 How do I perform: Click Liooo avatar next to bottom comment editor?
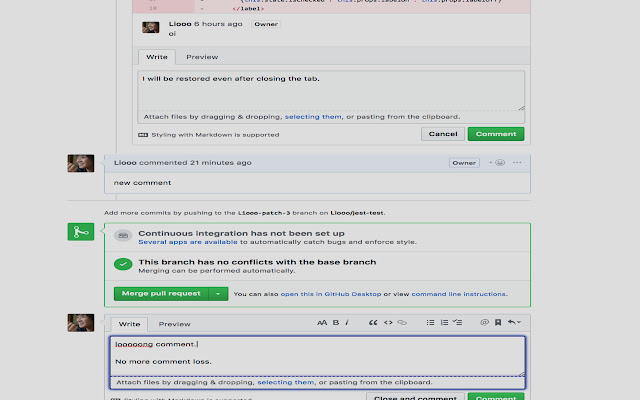click(x=81, y=323)
